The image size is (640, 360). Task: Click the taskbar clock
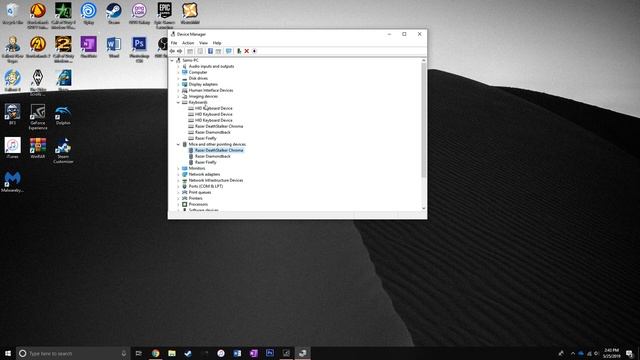[612, 353]
